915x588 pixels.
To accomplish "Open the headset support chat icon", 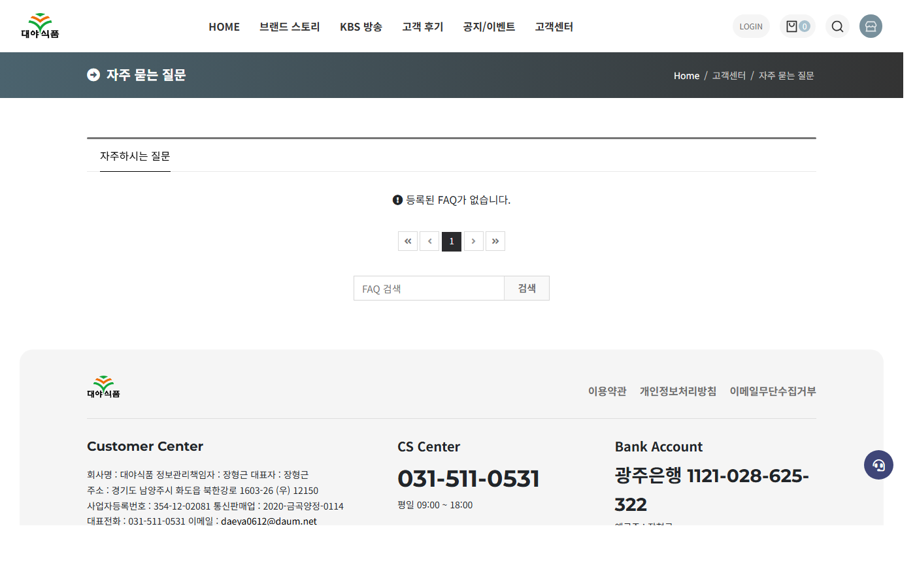I will pos(878,465).
